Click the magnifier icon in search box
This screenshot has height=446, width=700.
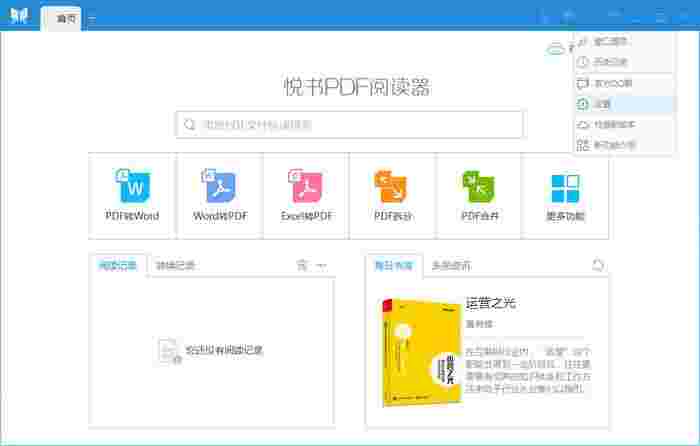click(189, 125)
